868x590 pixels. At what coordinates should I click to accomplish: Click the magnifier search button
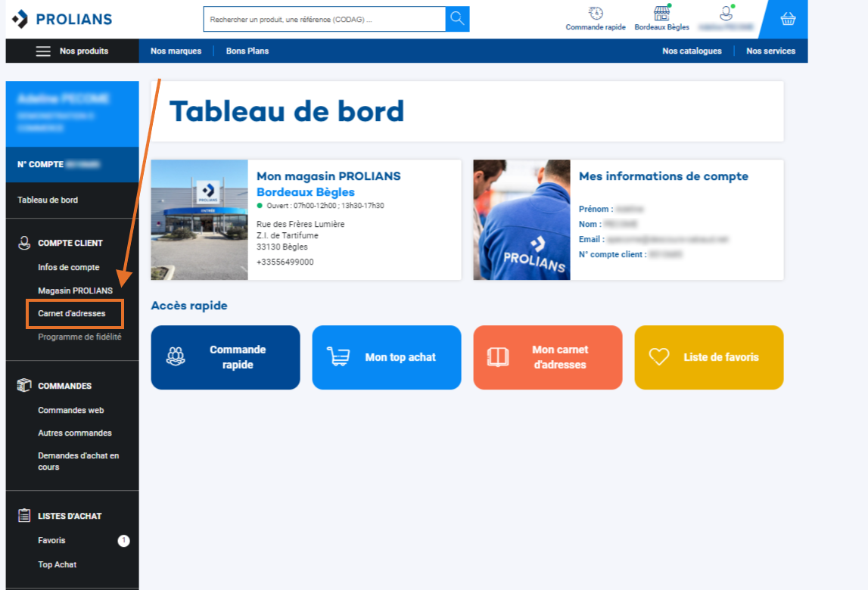click(x=457, y=19)
